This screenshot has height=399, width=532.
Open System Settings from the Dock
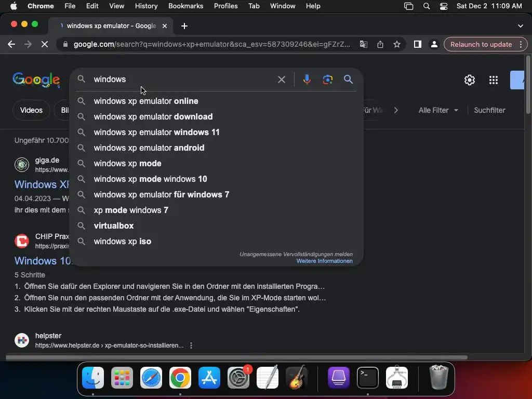tap(238, 378)
